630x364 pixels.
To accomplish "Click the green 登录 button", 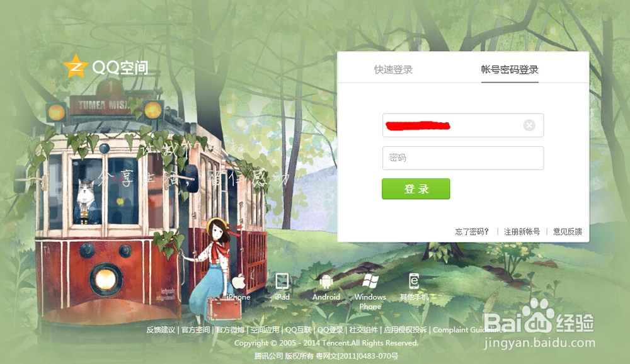I will (416, 189).
